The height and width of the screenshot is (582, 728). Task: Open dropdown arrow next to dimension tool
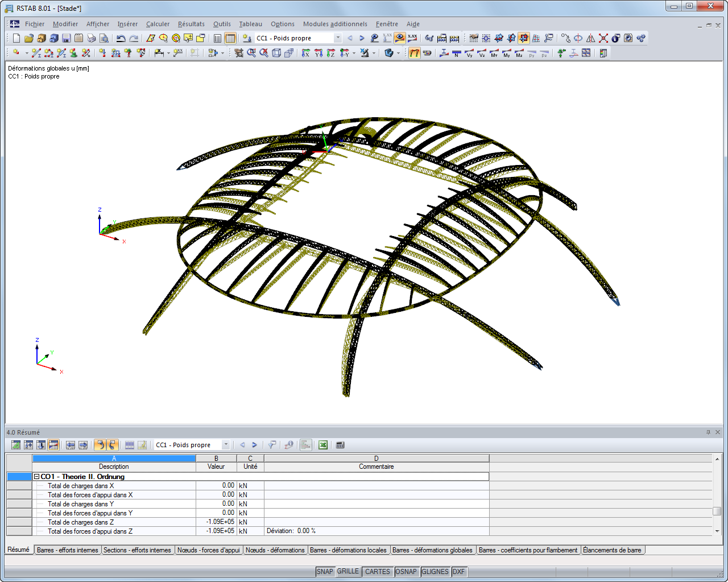pos(168,53)
